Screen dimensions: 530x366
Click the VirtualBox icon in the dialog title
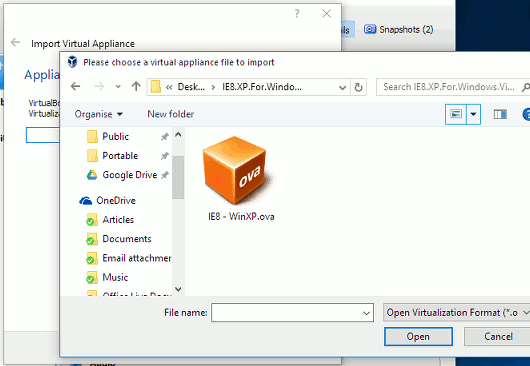click(72, 62)
